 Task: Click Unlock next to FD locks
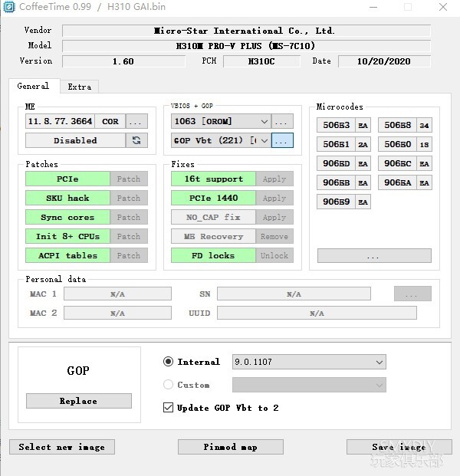coord(274,255)
